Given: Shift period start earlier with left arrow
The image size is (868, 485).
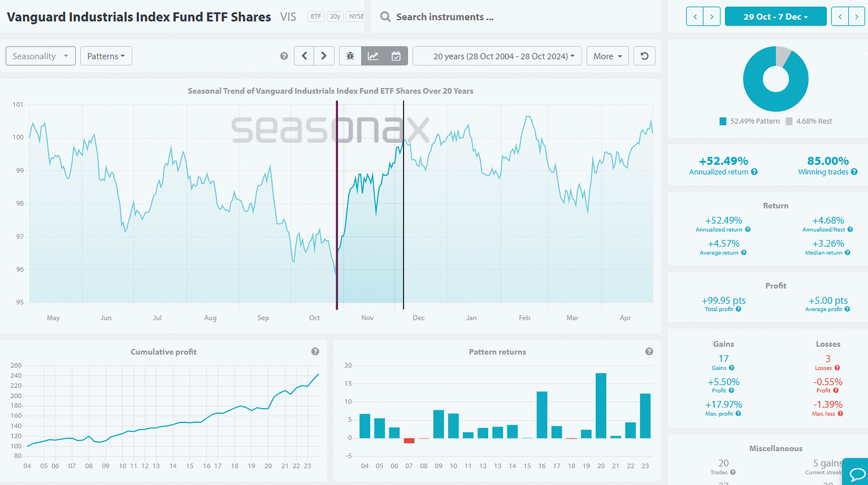Looking at the screenshot, I should (695, 17).
